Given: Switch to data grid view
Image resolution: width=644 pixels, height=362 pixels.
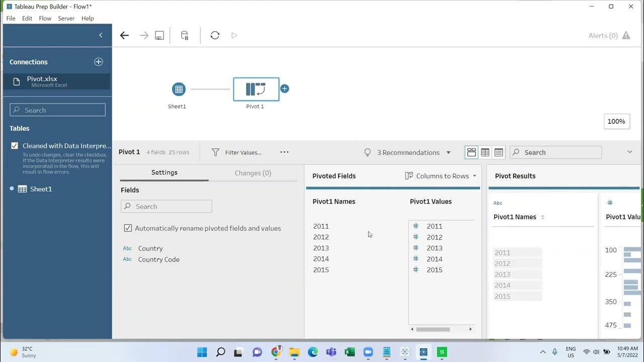Looking at the screenshot, I should [x=485, y=152].
